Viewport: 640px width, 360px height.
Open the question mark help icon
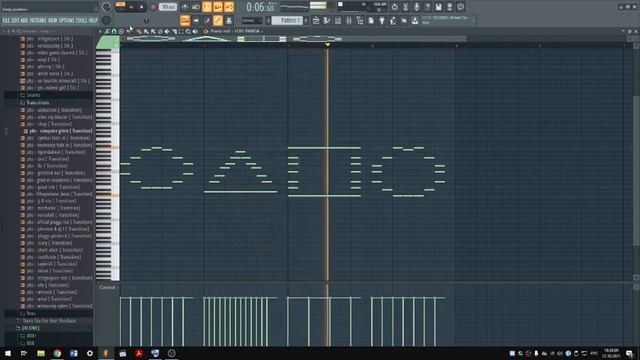click(x=427, y=7)
